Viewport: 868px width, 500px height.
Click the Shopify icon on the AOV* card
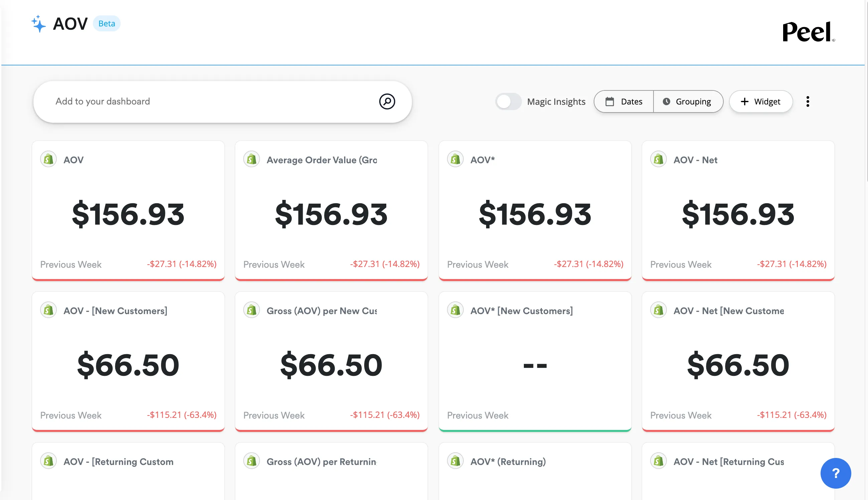pyautogui.click(x=455, y=159)
